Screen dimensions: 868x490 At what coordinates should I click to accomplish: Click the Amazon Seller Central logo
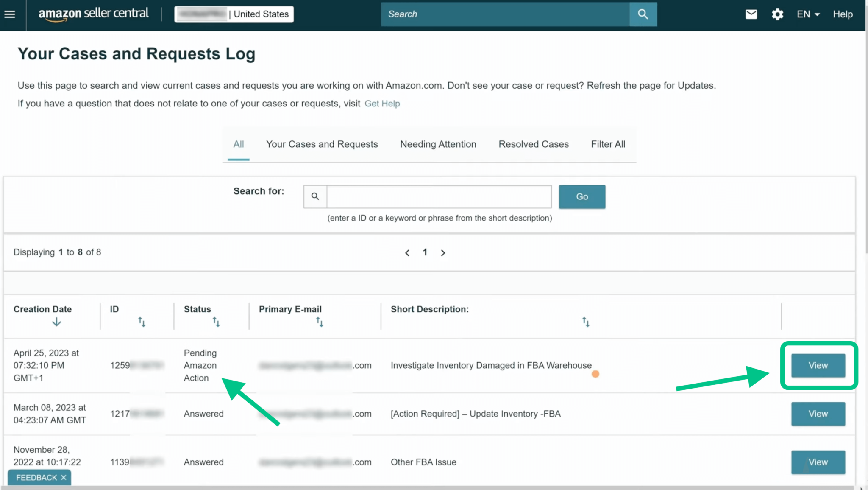point(93,14)
